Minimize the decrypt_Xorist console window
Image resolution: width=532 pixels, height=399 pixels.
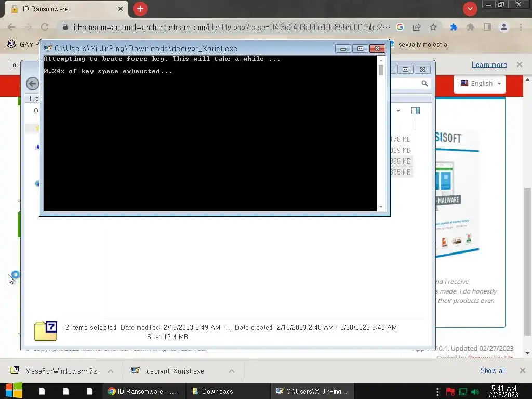[x=343, y=49]
